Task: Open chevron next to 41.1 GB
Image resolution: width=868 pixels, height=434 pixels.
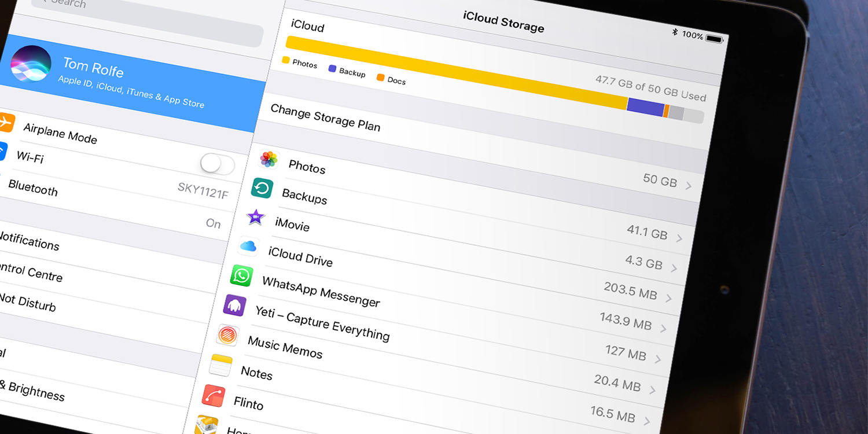Action: coord(679,238)
